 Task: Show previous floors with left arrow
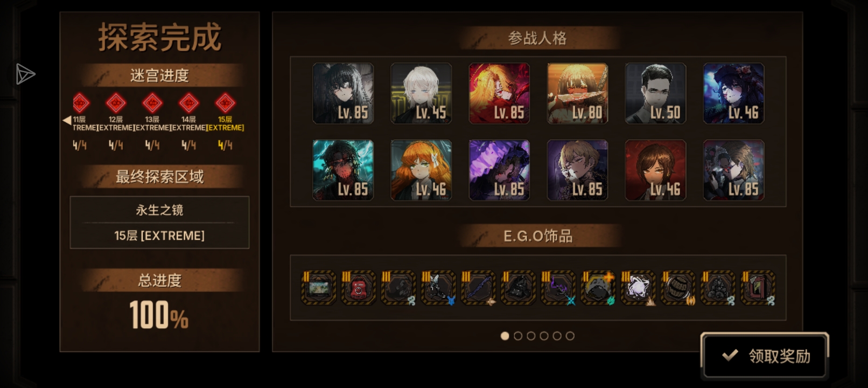point(67,120)
